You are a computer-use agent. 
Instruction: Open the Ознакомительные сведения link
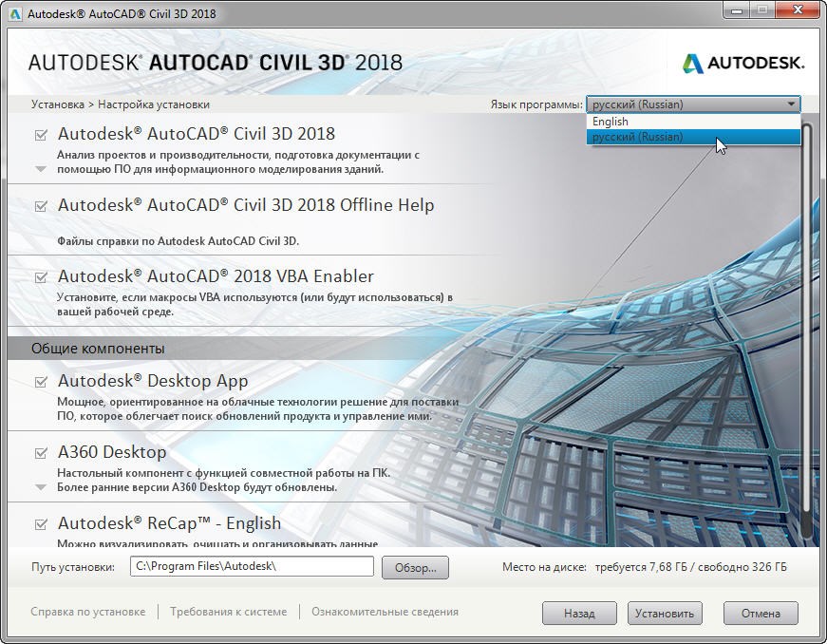[385, 612]
